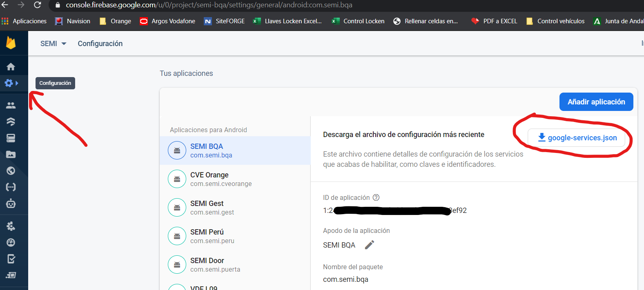The image size is (644, 290).
Task: Click Añadir aplicación button
Action: pos(596,102)
